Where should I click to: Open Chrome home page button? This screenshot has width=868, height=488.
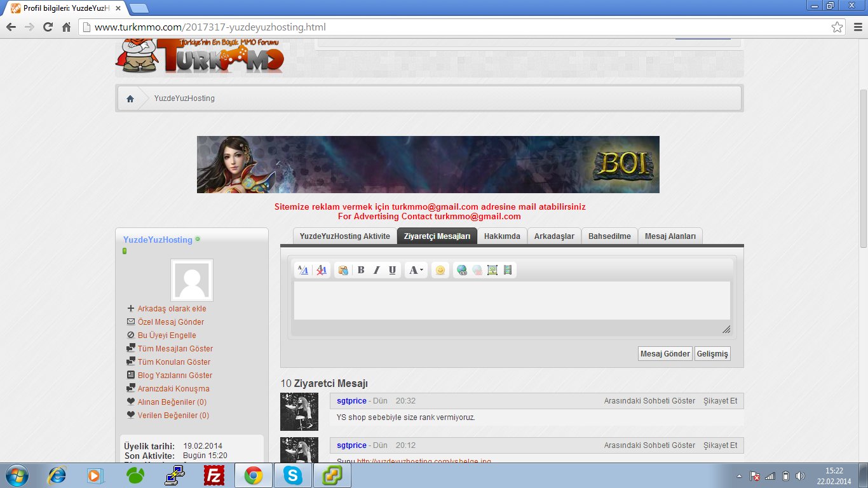(66, 27)
